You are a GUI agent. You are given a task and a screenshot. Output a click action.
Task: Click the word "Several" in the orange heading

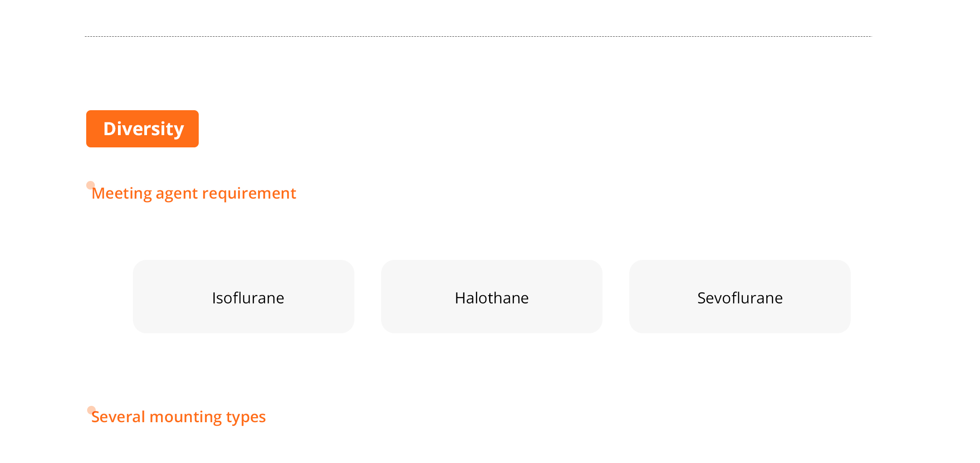(x=118, y=417)
